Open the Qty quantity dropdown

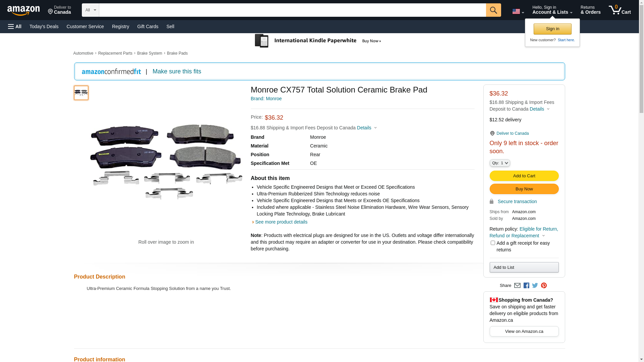tap(500, 163)
